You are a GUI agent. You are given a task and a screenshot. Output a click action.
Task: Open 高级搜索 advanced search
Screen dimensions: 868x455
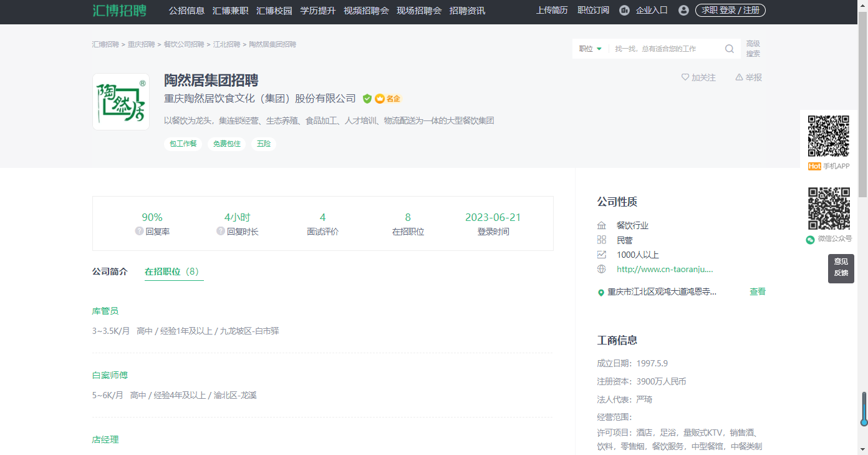(753, 49)
